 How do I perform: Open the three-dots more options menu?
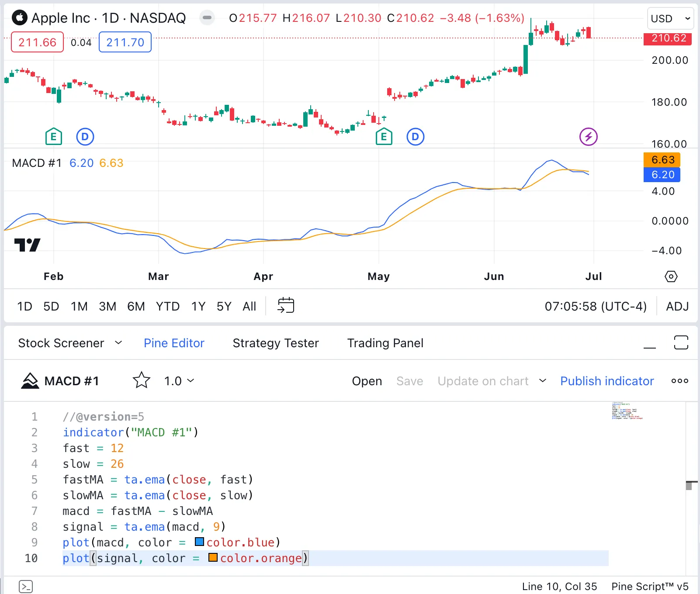click(679, 381)
